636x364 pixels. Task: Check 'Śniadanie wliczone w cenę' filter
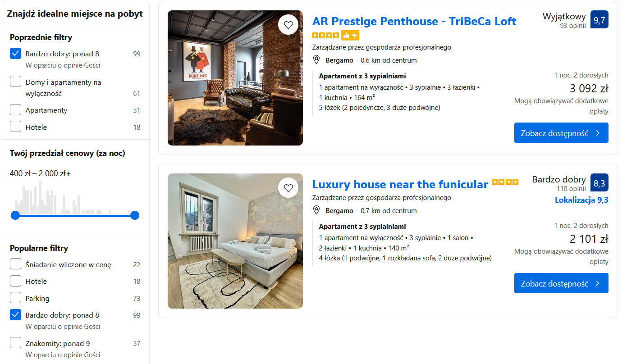pos(16,264)
